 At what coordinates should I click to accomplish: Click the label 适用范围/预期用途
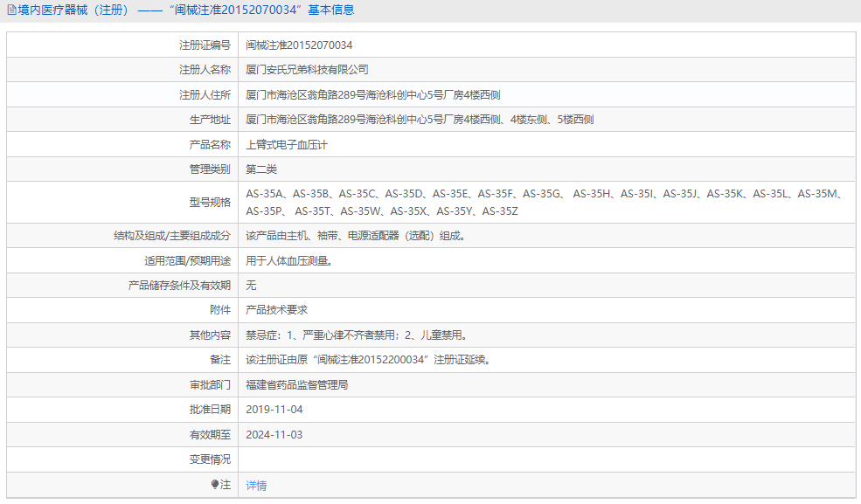point(187,261)
